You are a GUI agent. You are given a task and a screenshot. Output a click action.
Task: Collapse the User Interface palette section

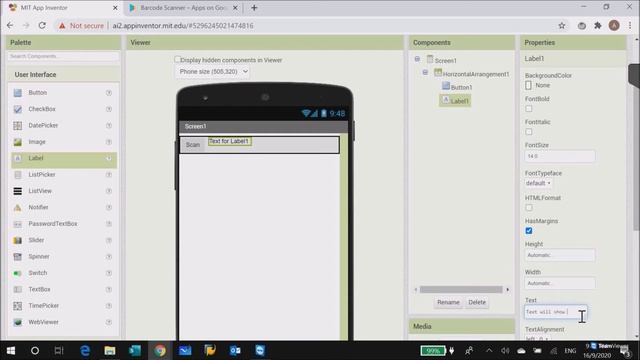tap(64, 75)
